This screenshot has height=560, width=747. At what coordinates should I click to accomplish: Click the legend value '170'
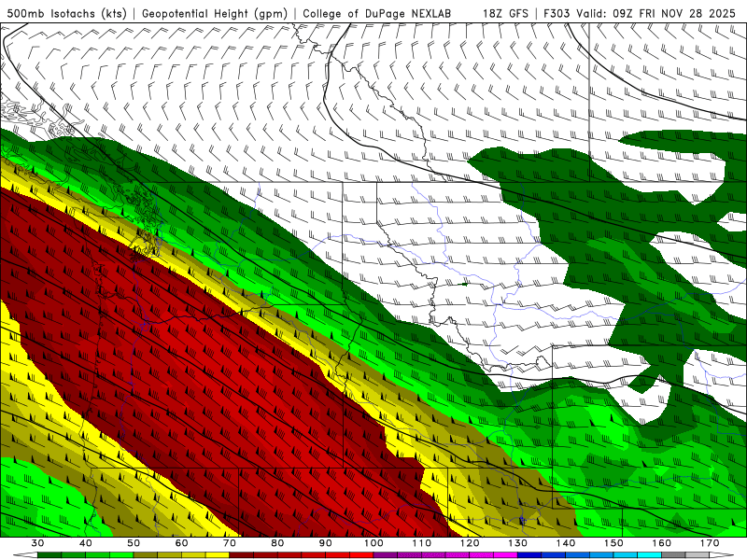pos(710,543)
